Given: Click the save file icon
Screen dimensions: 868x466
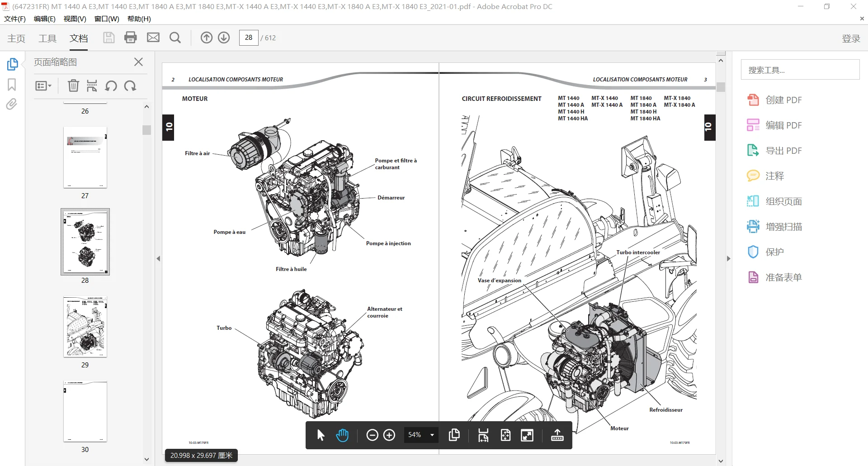Looking at the screenshot, I should pyautogui.click(x=108, y=38).
